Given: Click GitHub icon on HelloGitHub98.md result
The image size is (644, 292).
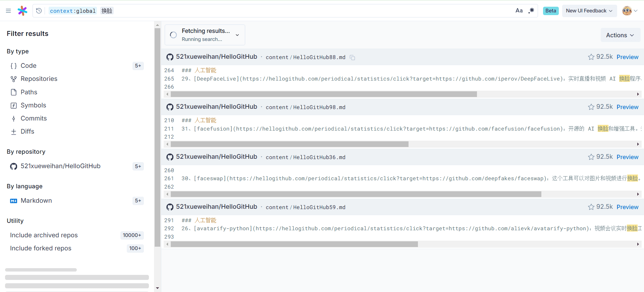Looking at the screenshot, I should (x=170, y=107).
